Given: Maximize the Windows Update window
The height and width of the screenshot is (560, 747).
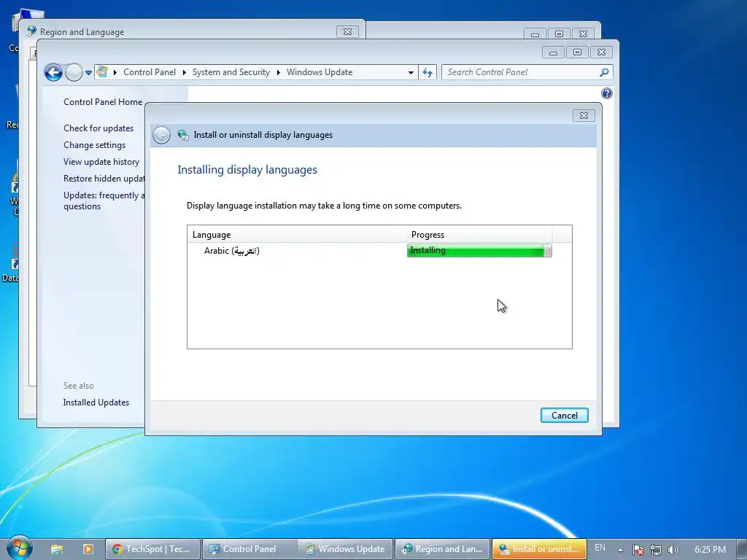Looking at the screenshot, I should point(577,52).
